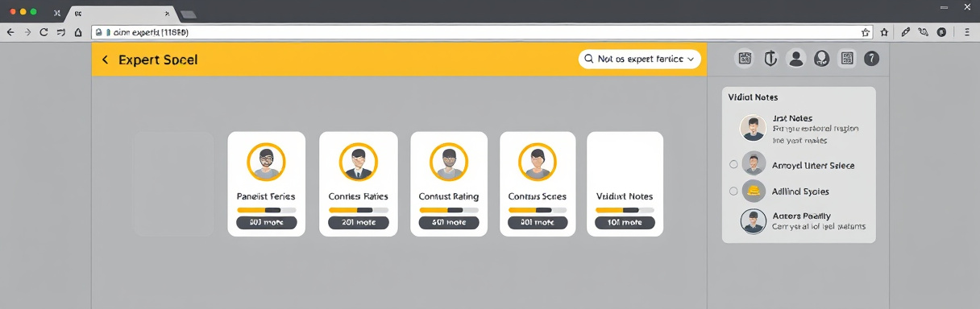Click the first grid icon in header
Image resolution: width=980 pixels, height=309 pixels.
click(x=745, y=58)
